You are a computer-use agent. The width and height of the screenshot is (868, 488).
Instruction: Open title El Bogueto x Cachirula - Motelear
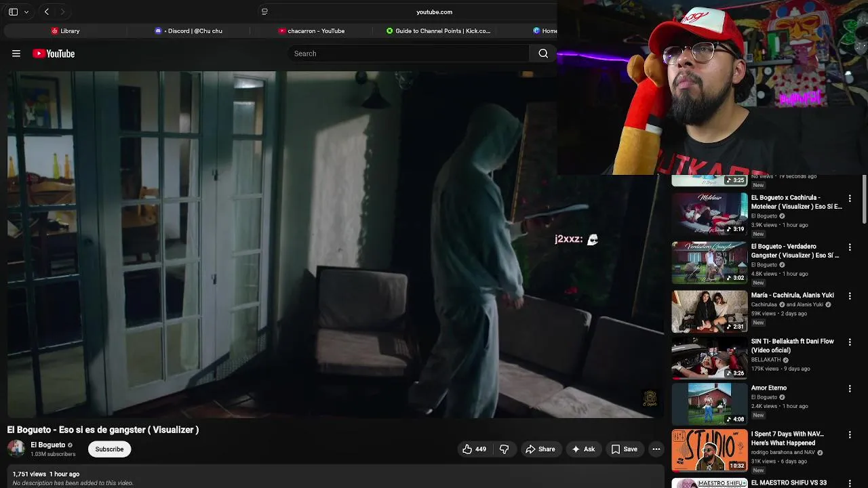point(796,202)
